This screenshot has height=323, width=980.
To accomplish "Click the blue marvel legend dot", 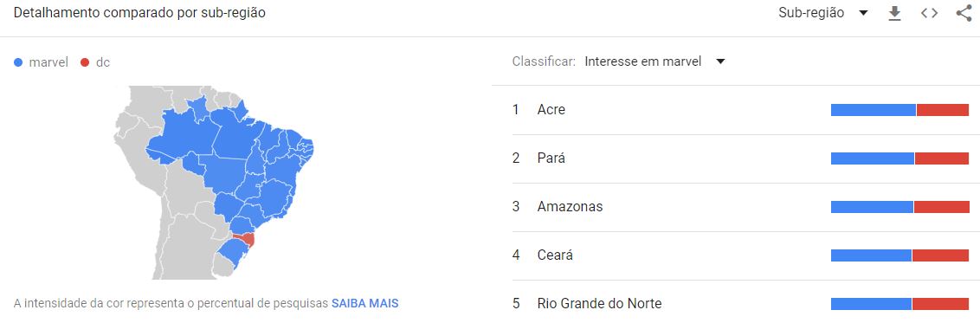I will [x=18, y=62].
